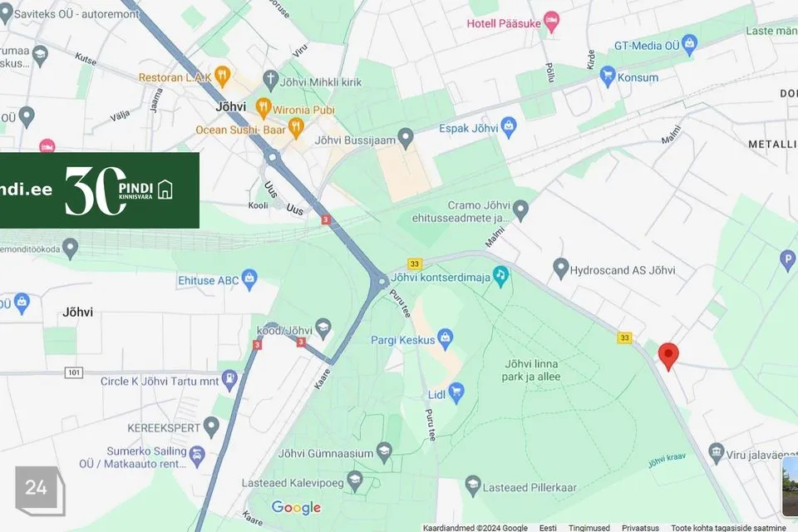The width and height of the screenshot is (798, 532).
Task: Open the Street View thumbnail in corner
Action: click(x=790, y=487)
